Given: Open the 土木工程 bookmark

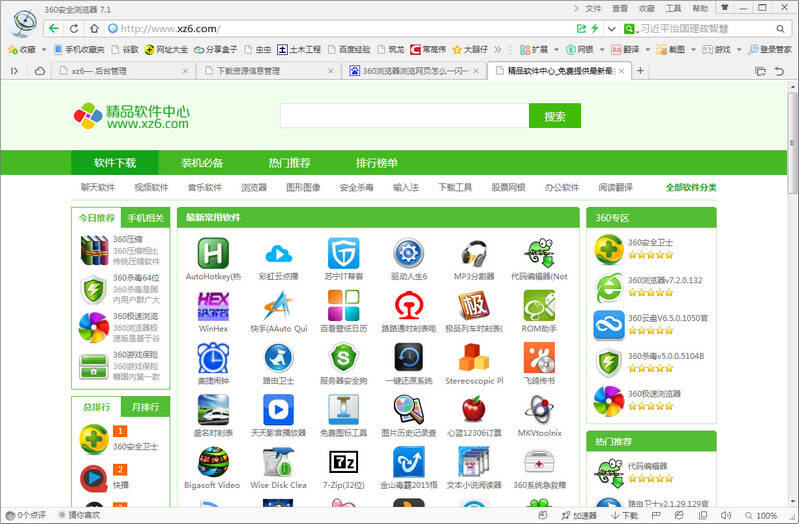Looking at the screenshot, I should click(x=299, y=49).
